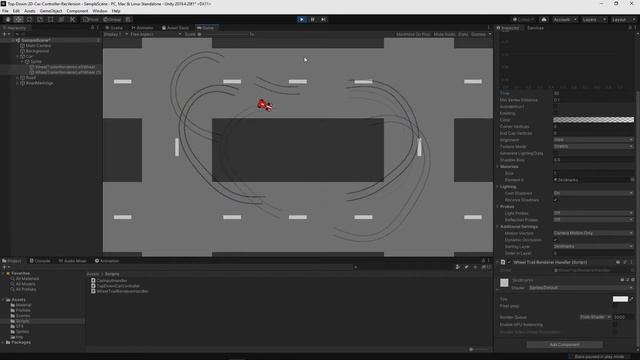
Task: Select the Rotate tool in toolbar
Action: (29, 20)
